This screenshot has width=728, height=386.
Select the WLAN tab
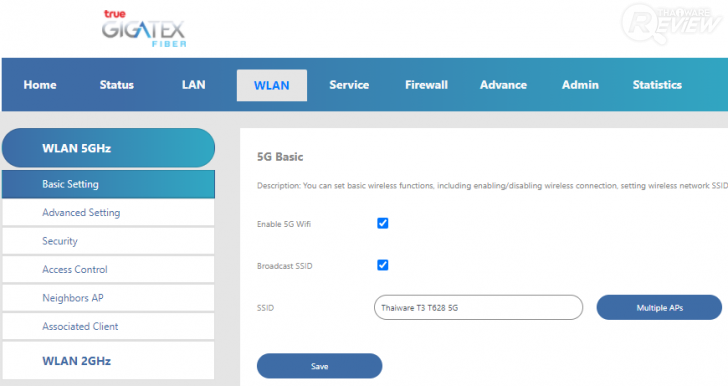(x=272, y=85)
